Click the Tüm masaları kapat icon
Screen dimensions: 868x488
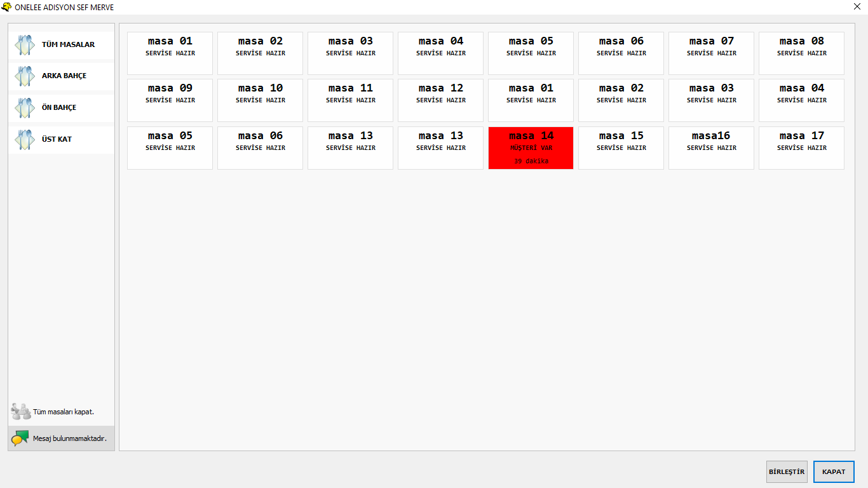[21, 412]
